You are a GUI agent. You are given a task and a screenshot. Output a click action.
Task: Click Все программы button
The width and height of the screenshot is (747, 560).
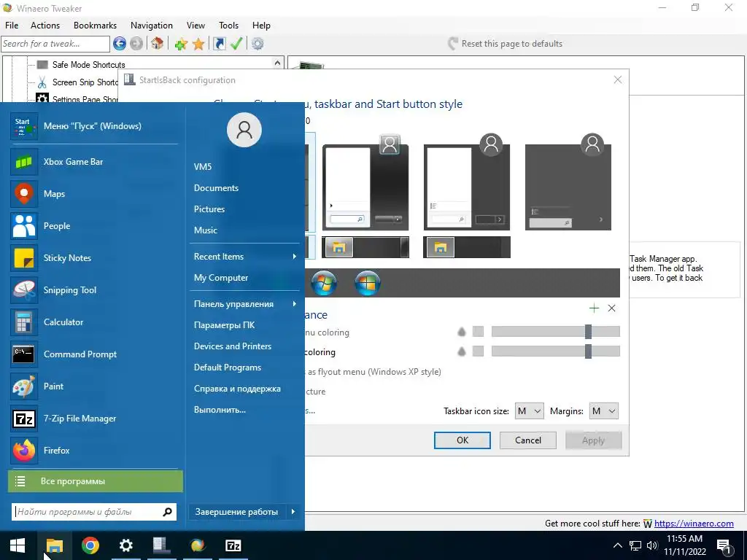click(x=96, y=481)
